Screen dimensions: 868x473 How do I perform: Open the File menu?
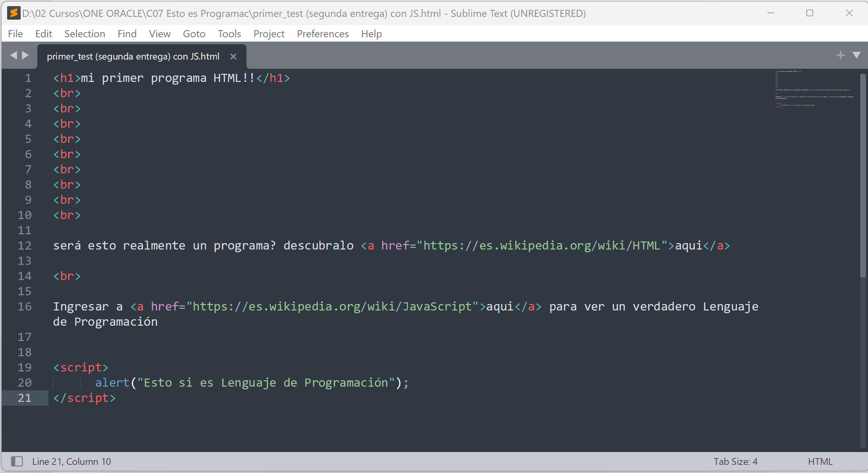(x=16, y=34)
